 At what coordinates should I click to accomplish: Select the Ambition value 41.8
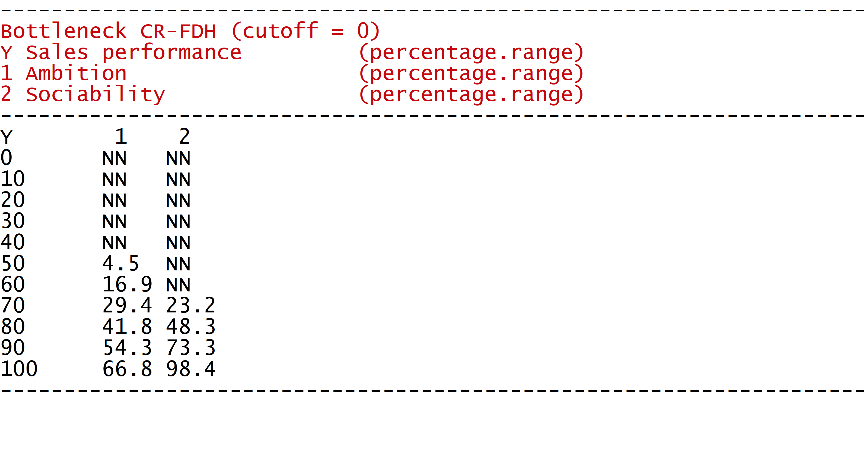(127, 326)
